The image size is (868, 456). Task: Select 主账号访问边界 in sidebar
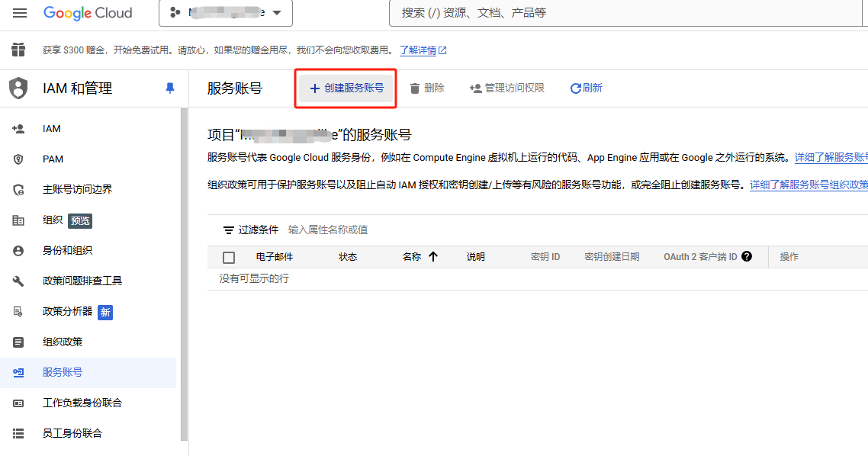tap(88, 189)
